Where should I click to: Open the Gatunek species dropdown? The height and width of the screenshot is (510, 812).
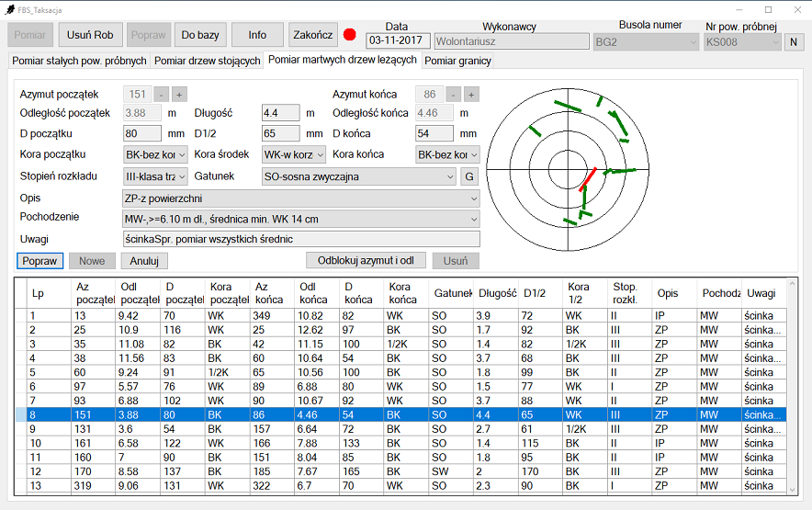359,176
